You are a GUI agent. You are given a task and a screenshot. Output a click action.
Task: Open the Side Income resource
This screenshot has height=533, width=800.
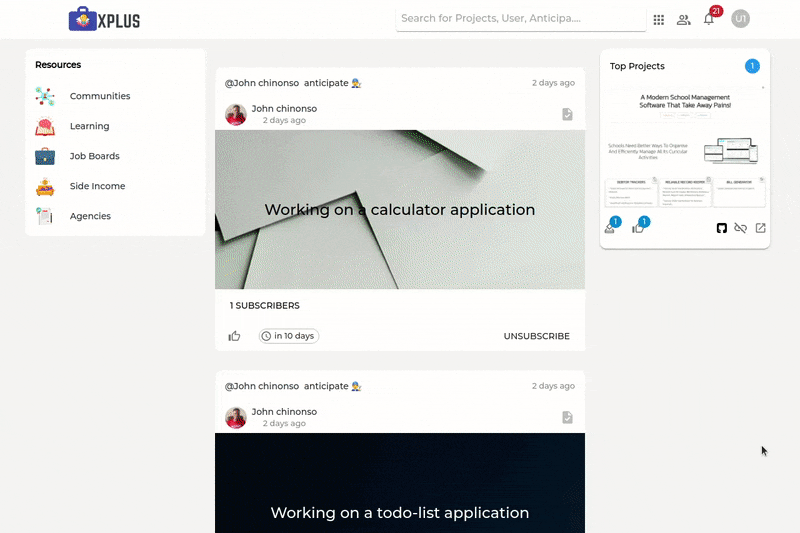point(97,186)
